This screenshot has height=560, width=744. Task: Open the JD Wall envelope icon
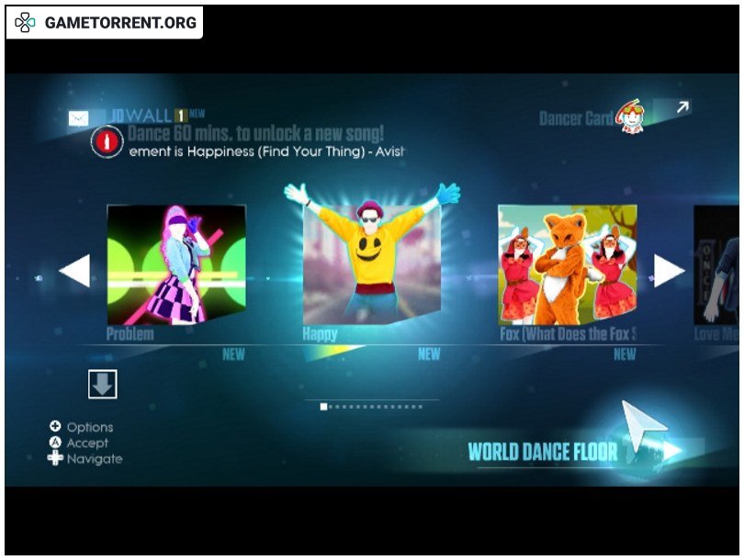(x=78, y=118)
